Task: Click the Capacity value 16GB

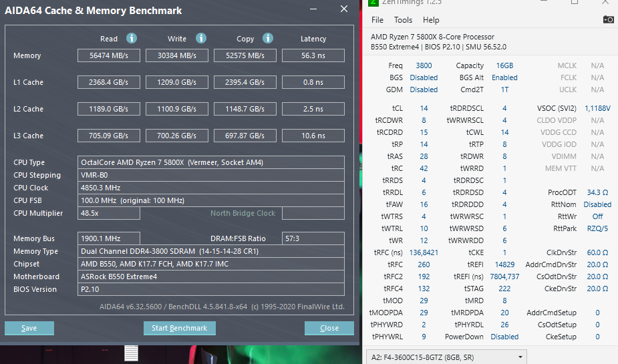Action: click(504, 65)
